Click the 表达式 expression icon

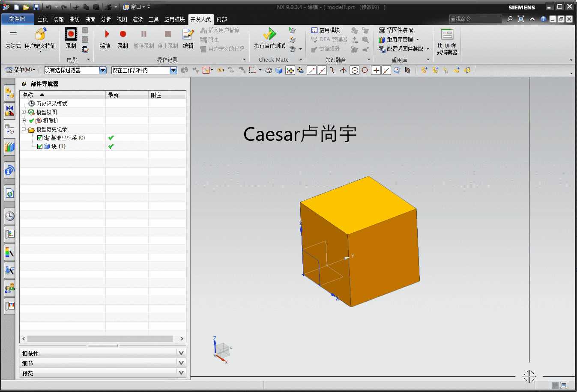point(13,38)
